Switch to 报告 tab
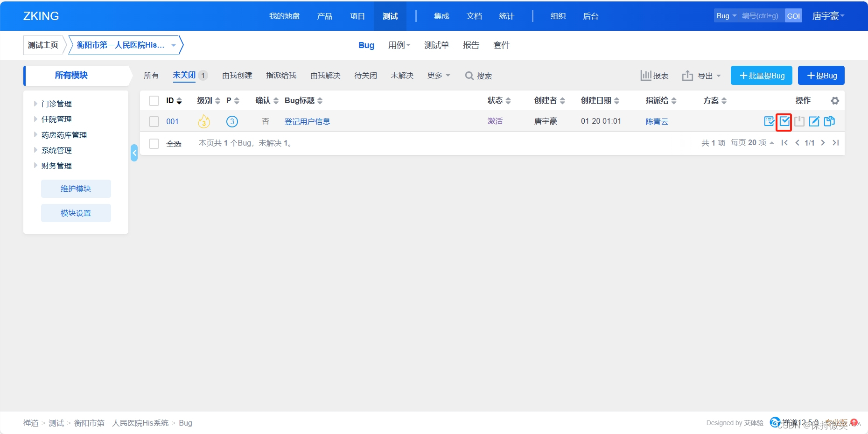868x434 pixels. [471, 45]
